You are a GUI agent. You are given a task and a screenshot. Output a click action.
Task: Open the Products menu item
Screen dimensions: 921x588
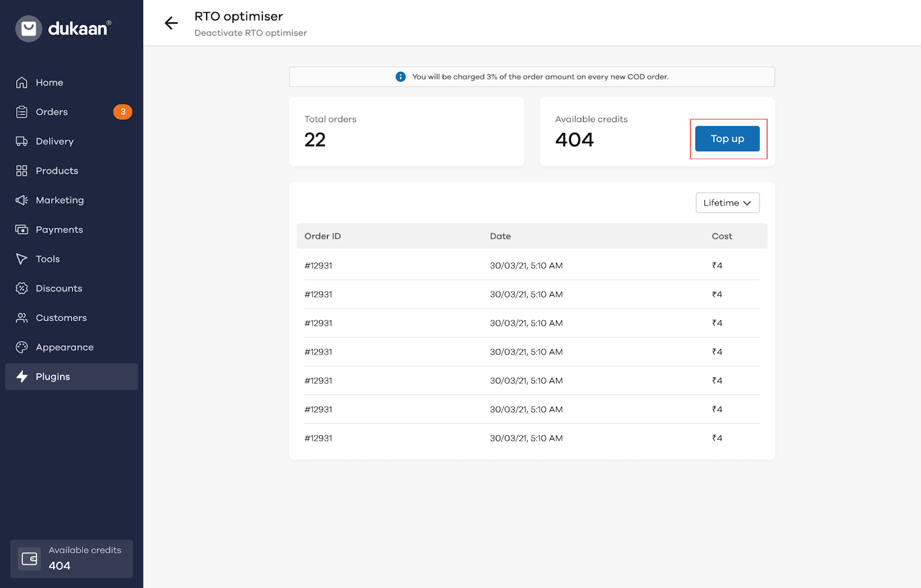[x=71, y=170]
